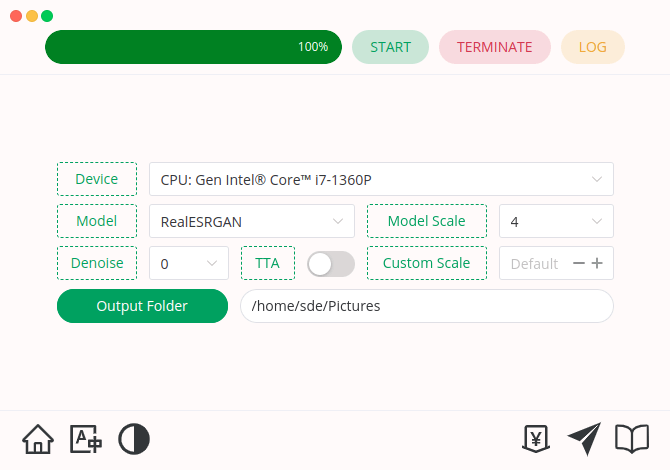Open the Device dropdown list
The height and width of the screenshot is (470, 670).
(381, 179)
